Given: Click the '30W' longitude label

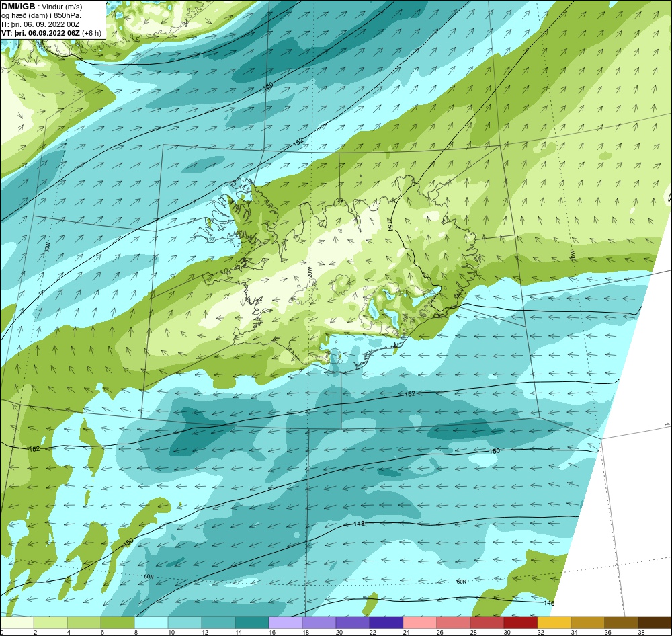Looking at the screenshot, I should tap(46, 248).
